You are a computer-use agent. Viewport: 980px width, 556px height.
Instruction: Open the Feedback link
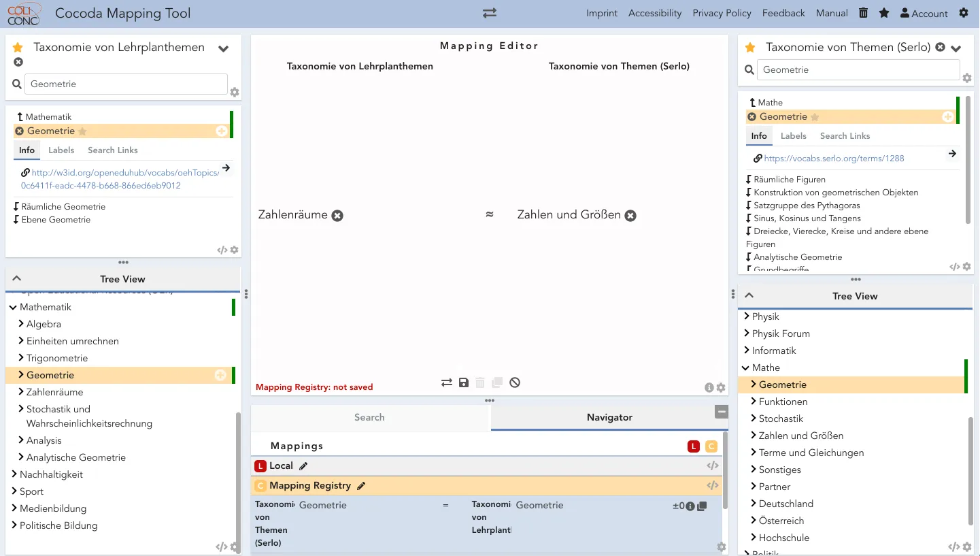tap(783, 13)
